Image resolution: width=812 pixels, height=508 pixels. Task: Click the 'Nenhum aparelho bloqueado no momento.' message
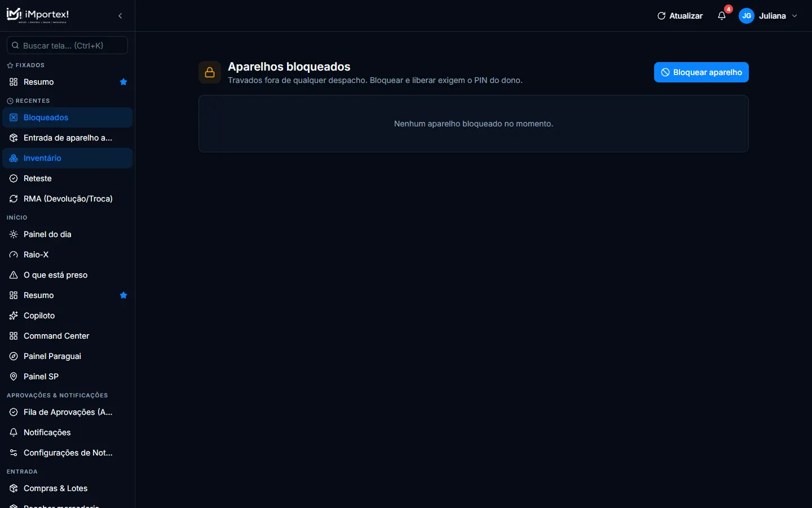click(474, 124)
